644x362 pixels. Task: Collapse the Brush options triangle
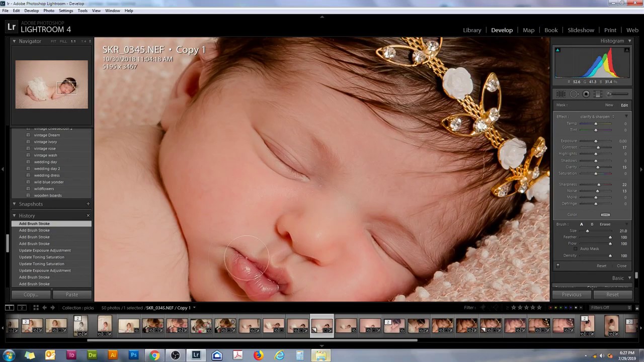click(626, 224)
